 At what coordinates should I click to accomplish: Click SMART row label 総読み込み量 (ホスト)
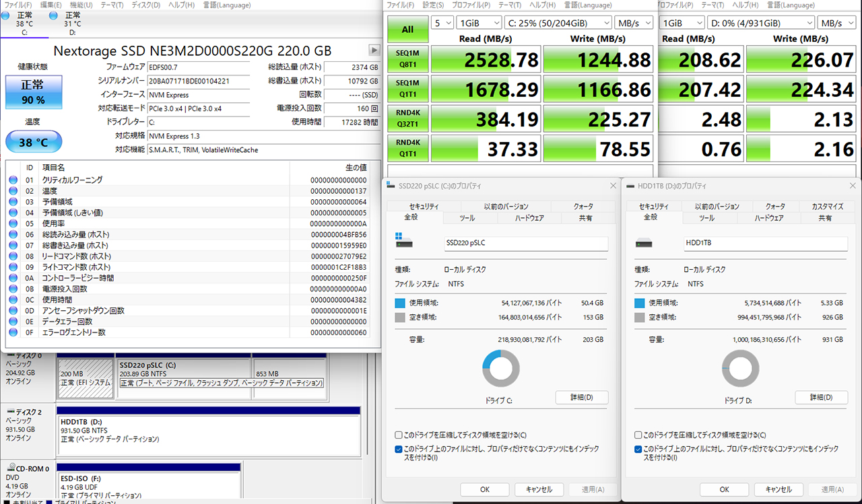77,235
